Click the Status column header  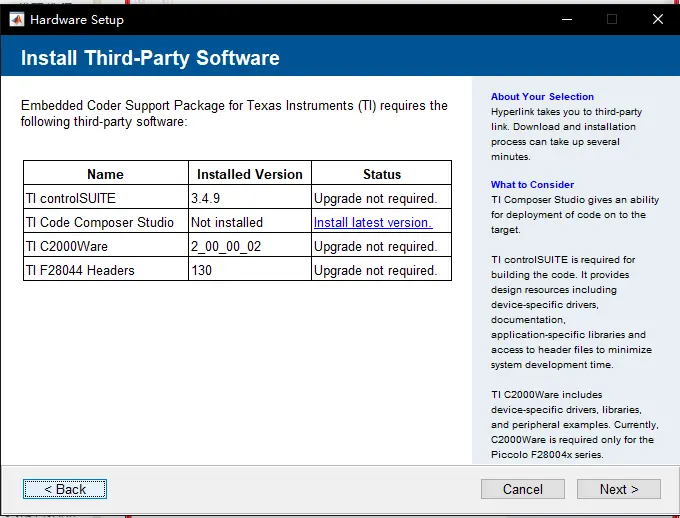pos(382,174)
